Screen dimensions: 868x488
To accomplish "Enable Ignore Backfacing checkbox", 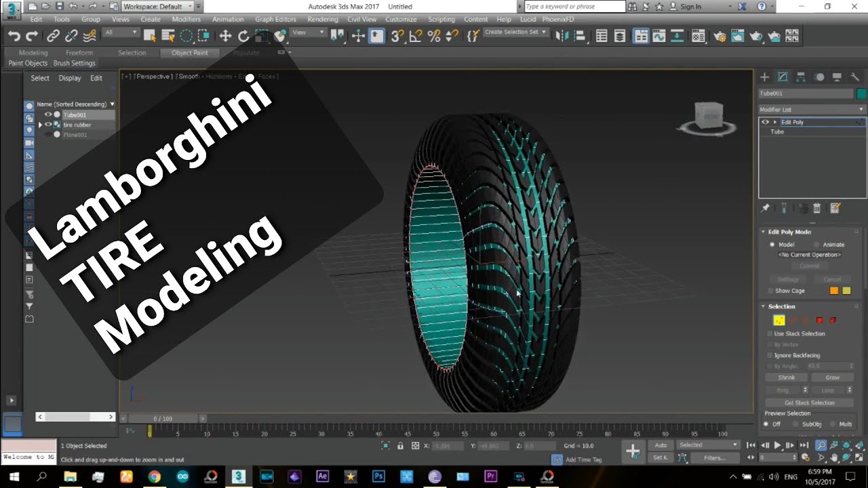I will (x=770, y=355).
